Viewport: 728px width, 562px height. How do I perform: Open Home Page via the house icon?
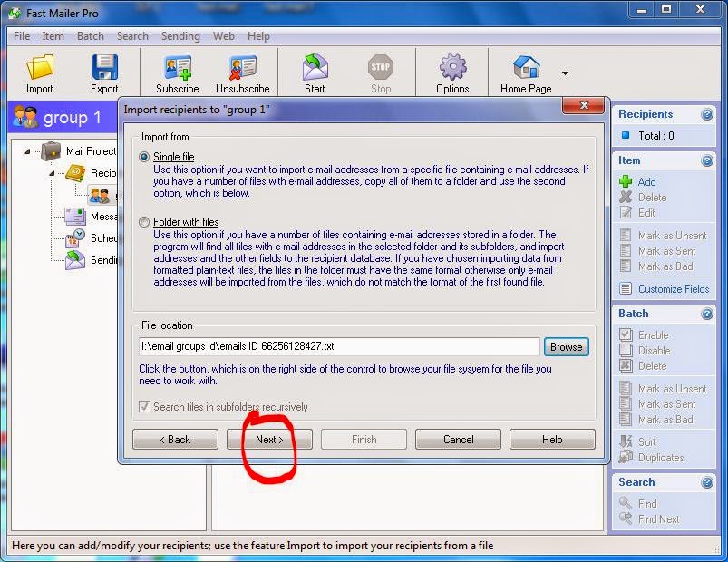[x=526, y=67]
